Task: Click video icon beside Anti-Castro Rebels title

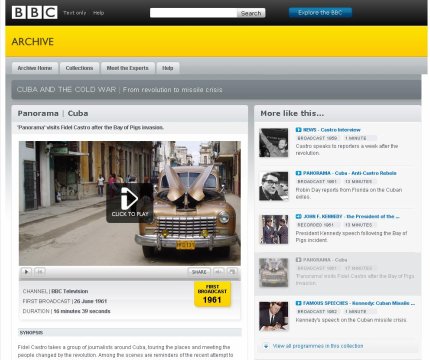Action: tap(299, 173)
